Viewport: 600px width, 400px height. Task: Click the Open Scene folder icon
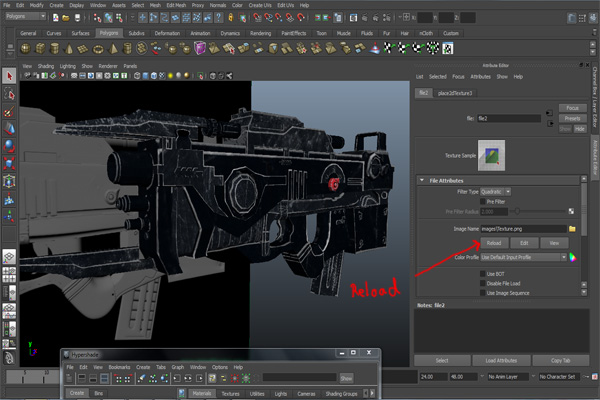pos(66,18)
